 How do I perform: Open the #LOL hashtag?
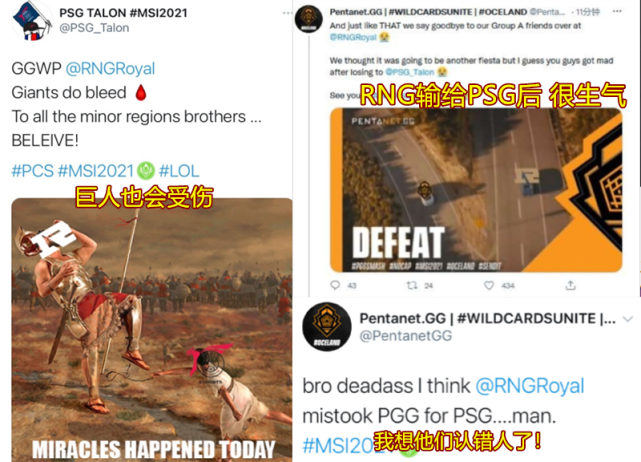click(179, 171)
